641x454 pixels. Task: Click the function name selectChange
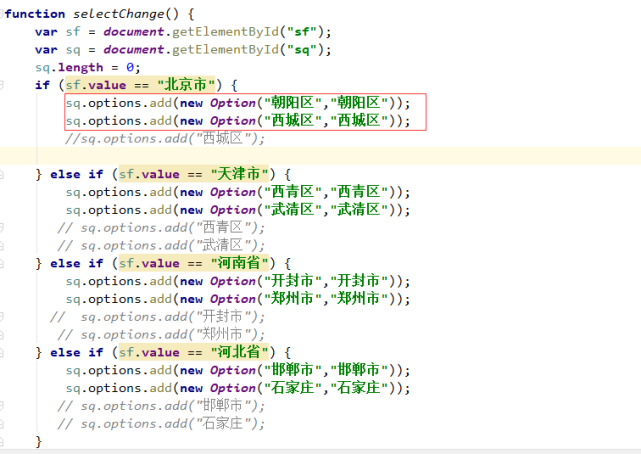pos(119,14)
